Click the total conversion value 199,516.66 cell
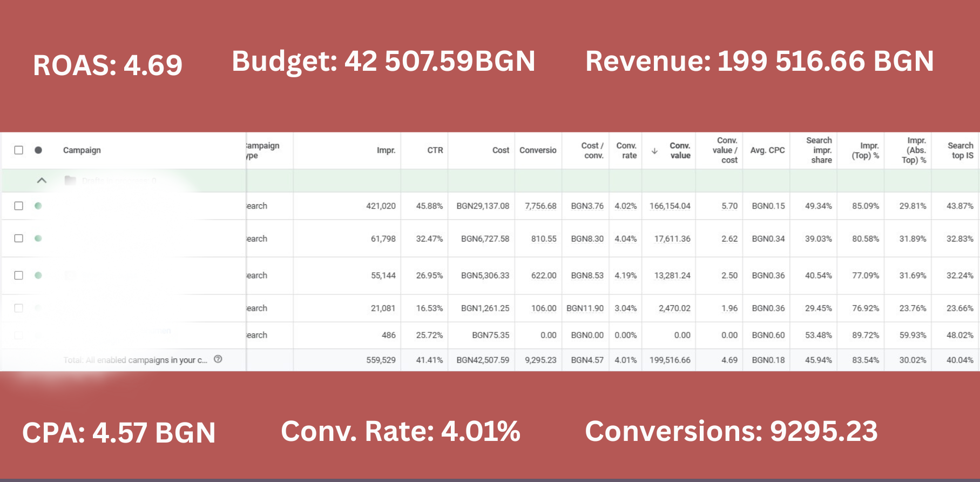The height and width of the screenshot is (482, 980). (670, 360)
